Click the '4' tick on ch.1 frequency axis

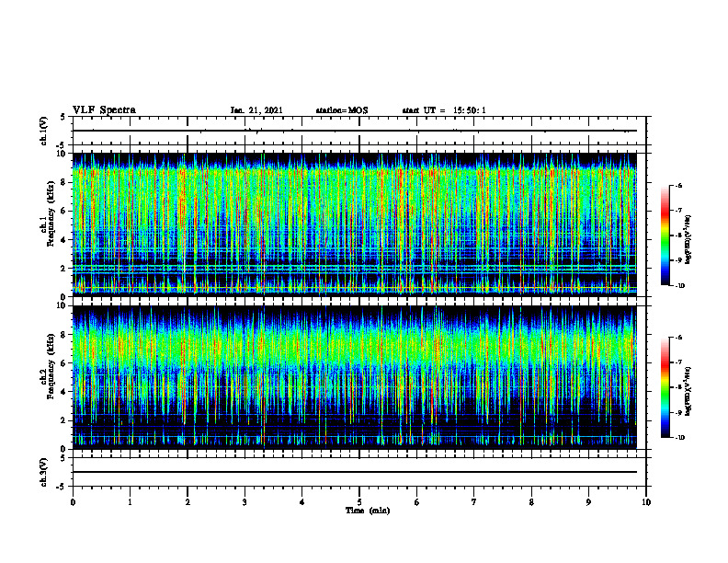(63, 240)
